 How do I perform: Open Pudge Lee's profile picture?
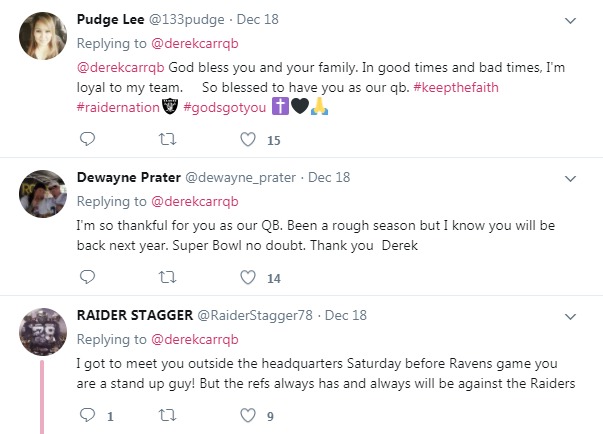tap(43, 38)
